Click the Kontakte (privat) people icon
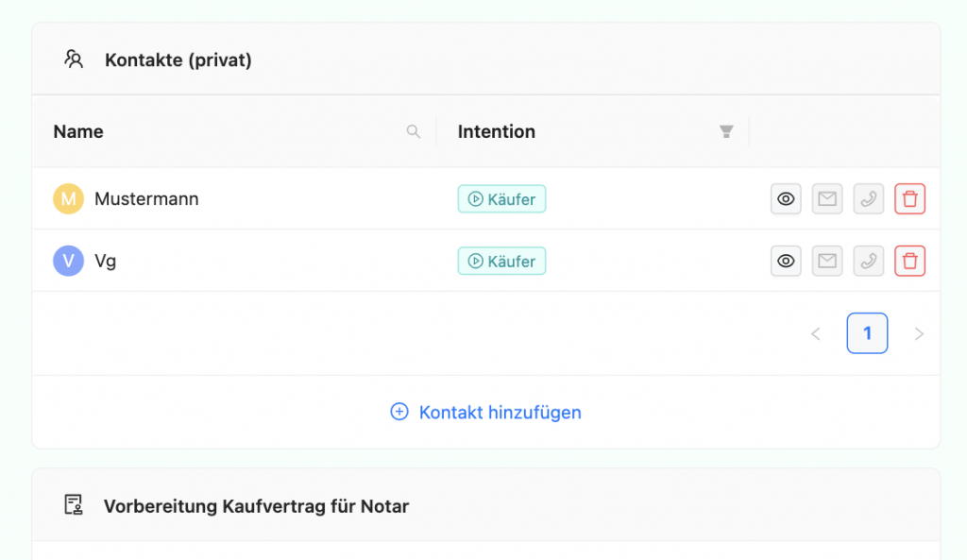 74,59
